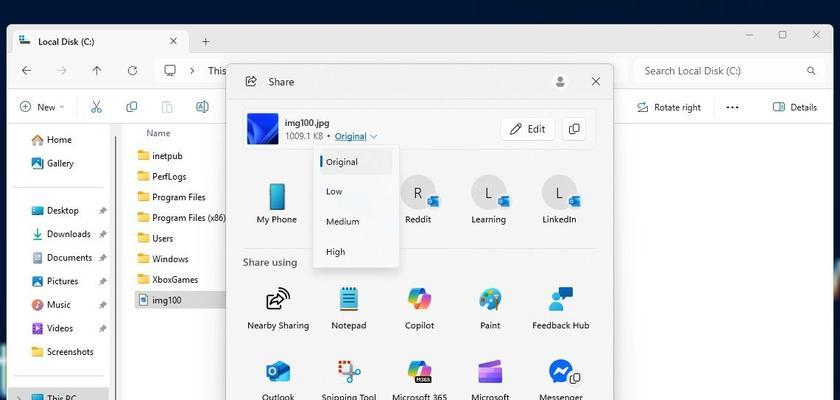840x400 pixels.
Task: Click the Paste icon in Explorer toolbar
Action: 167,107
